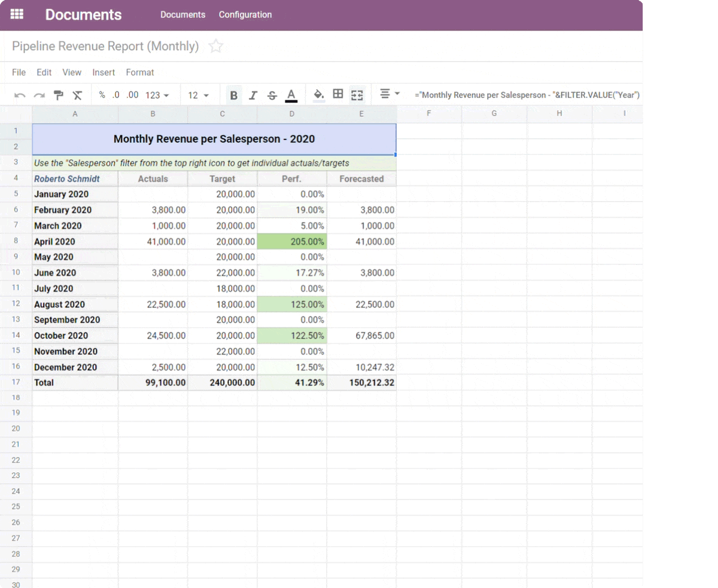Click the clear formatting icon
This screenshot has height=588, width=718.
77,95
